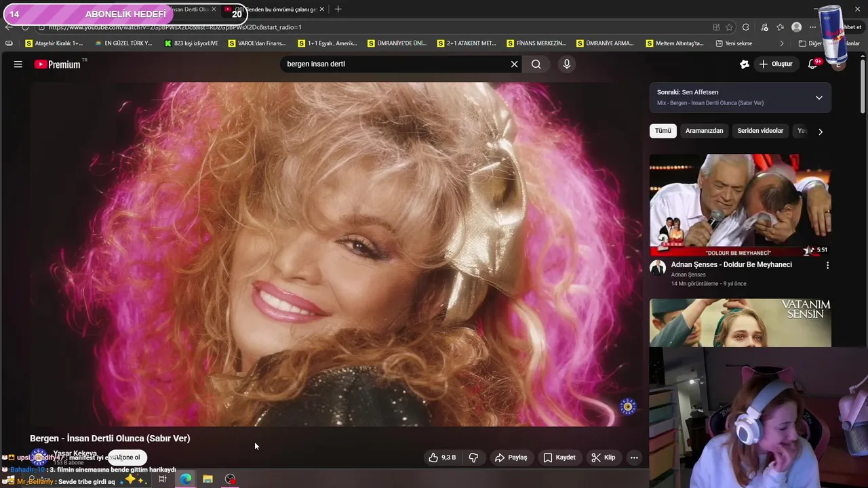The height and width of the screenshot is (488, 868).
Task: Expand bookmarks overflow chevron
Action: point(782,43)
